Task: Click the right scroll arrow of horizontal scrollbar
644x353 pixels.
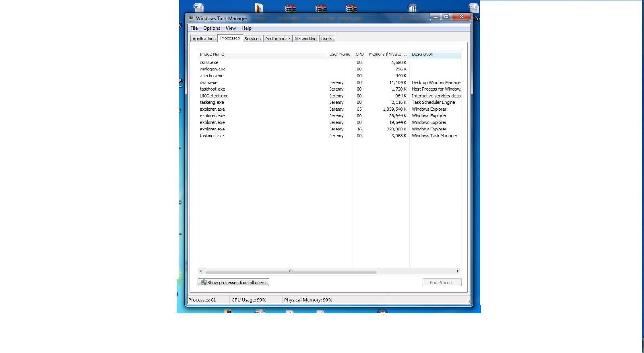Action: point(458,271)
